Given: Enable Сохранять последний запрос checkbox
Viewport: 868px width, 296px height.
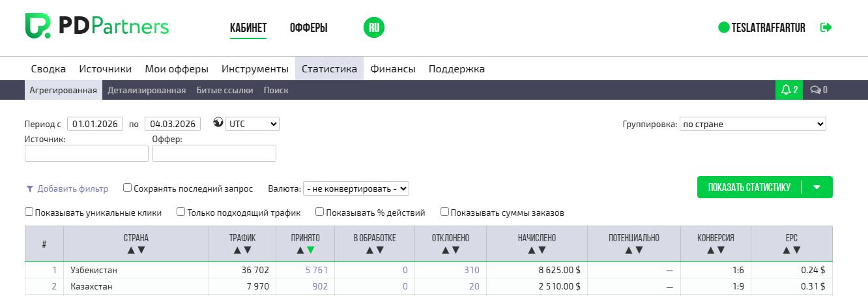Looking at the screenshot, I should [x=128, y=188].
